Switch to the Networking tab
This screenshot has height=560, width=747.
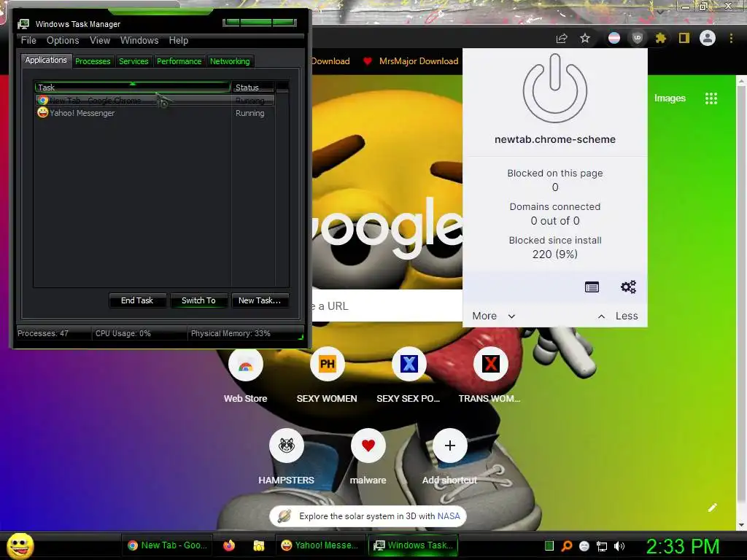pyautogui.click(x=230, y=61)
